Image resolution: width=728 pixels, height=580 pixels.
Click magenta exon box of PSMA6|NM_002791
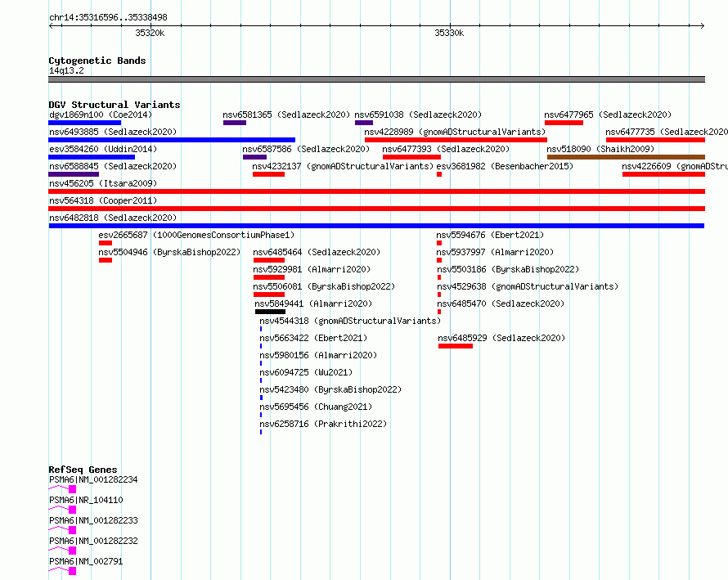click(x=73, y=571)
